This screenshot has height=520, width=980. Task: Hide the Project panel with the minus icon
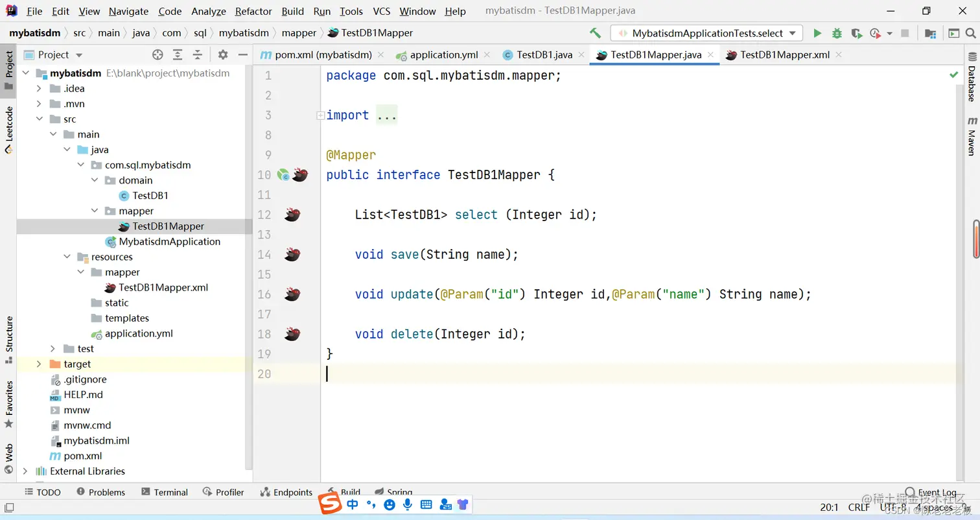(243, 54)
